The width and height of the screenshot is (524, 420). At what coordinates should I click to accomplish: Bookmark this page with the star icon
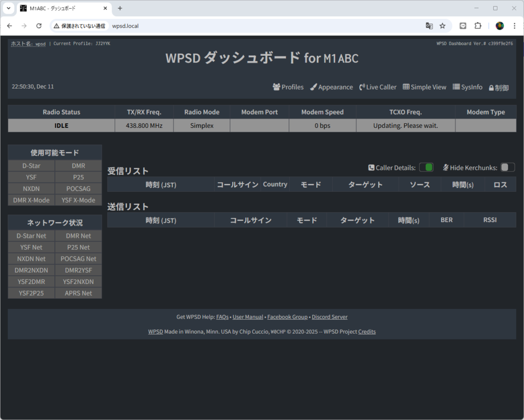point(443,26)
